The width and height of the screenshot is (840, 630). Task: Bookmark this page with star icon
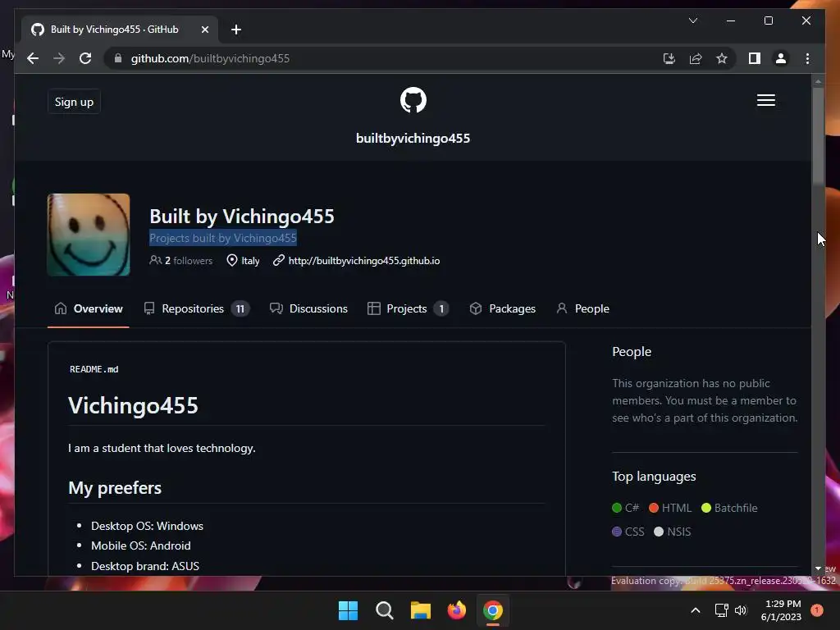pyautogui.click(x=722, y=58)
